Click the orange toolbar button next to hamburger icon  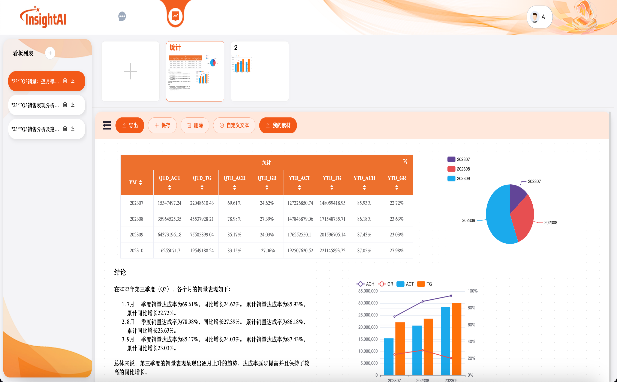130,125
